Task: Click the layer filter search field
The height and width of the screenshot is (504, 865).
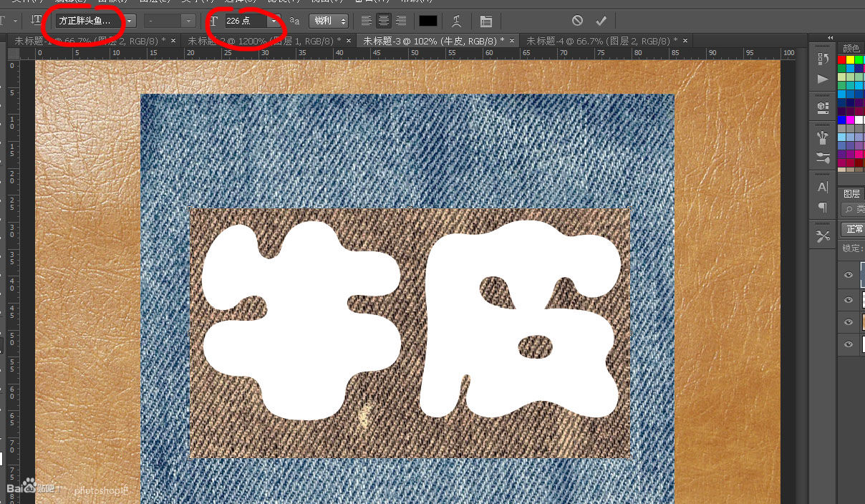Action: 854,209
